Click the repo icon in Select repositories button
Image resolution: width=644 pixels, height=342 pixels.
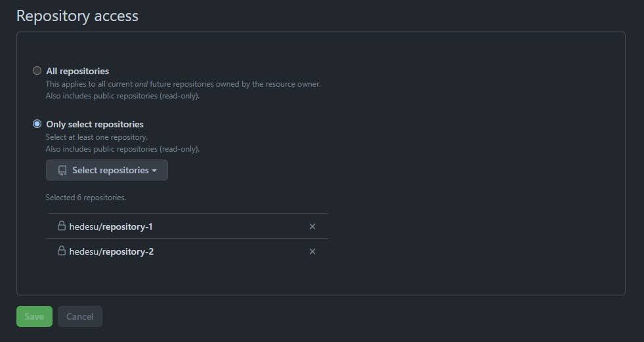[x=62, y=171]
